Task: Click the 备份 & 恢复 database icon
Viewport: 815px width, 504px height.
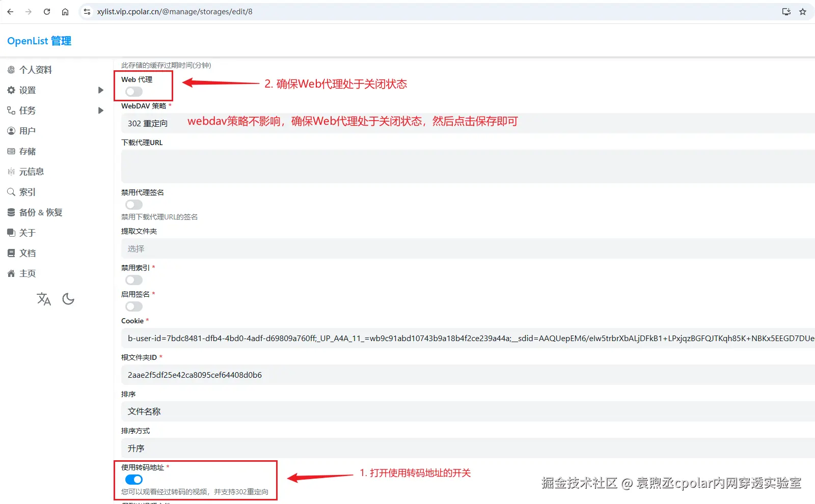Action: (x=11, y=212)
